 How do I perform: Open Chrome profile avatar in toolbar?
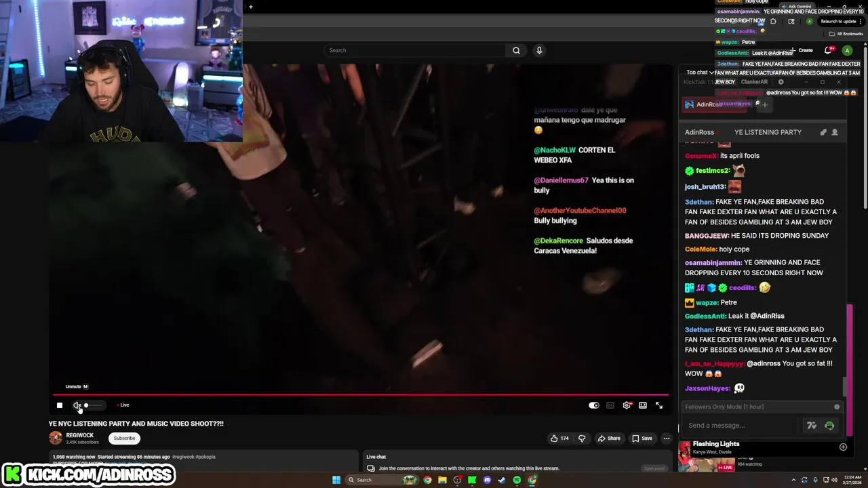click(809, 22)
